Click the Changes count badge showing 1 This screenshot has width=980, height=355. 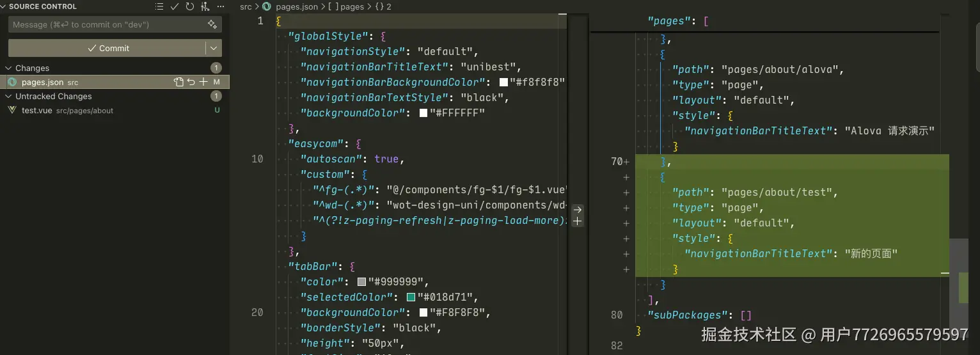[216, 68]
